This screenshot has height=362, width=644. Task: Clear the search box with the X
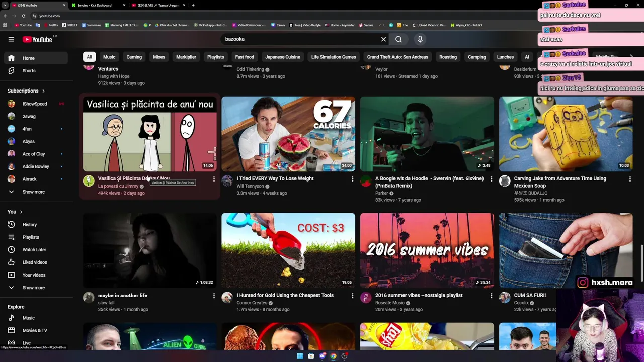tap(383, 39)
